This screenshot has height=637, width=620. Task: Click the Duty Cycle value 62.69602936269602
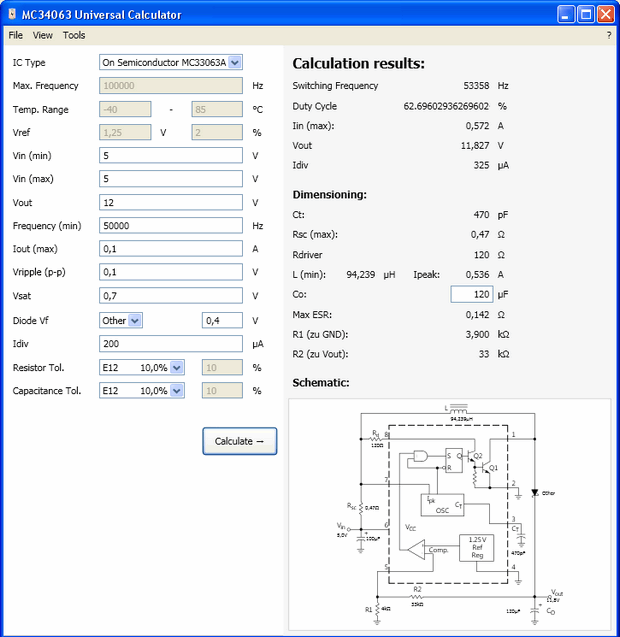446,106
